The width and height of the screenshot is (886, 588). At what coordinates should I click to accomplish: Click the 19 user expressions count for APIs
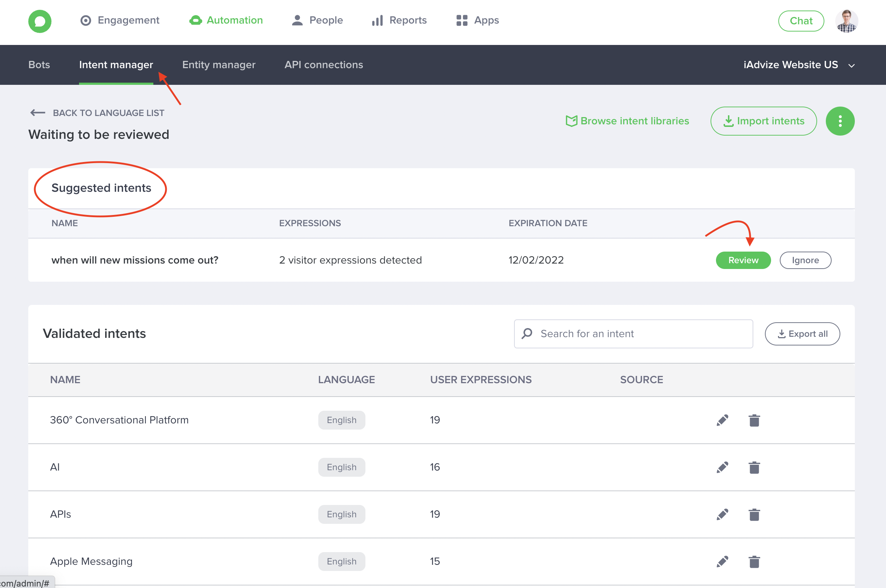click(435, 514)
